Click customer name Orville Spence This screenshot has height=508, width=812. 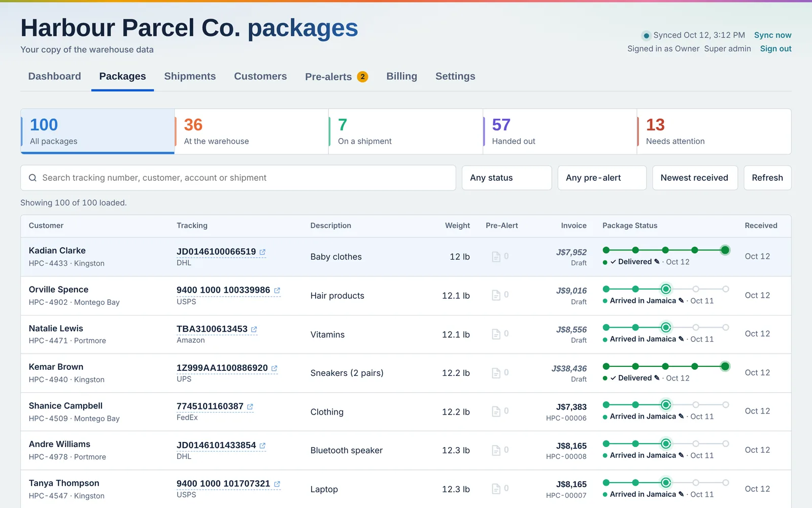point(58,290)
